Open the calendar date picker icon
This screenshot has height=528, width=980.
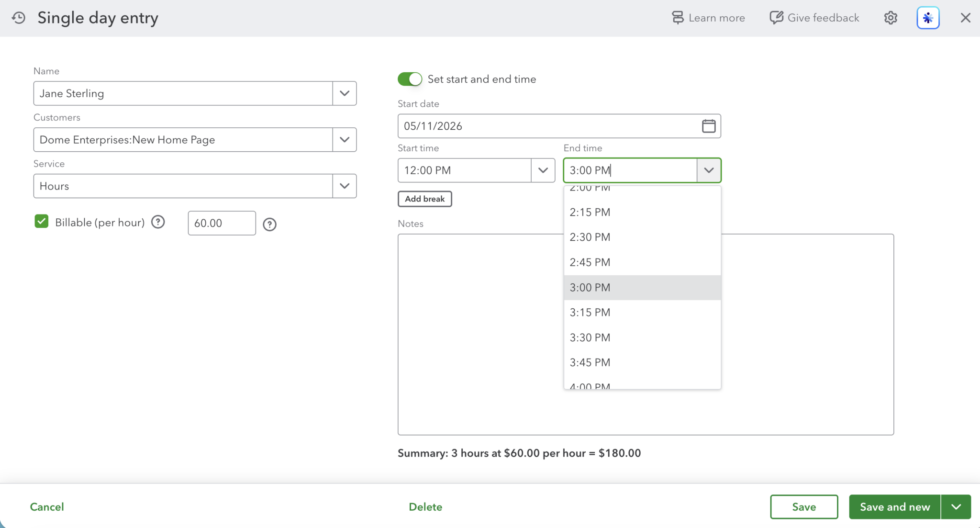pyautogui.click(x=709, y=126)
